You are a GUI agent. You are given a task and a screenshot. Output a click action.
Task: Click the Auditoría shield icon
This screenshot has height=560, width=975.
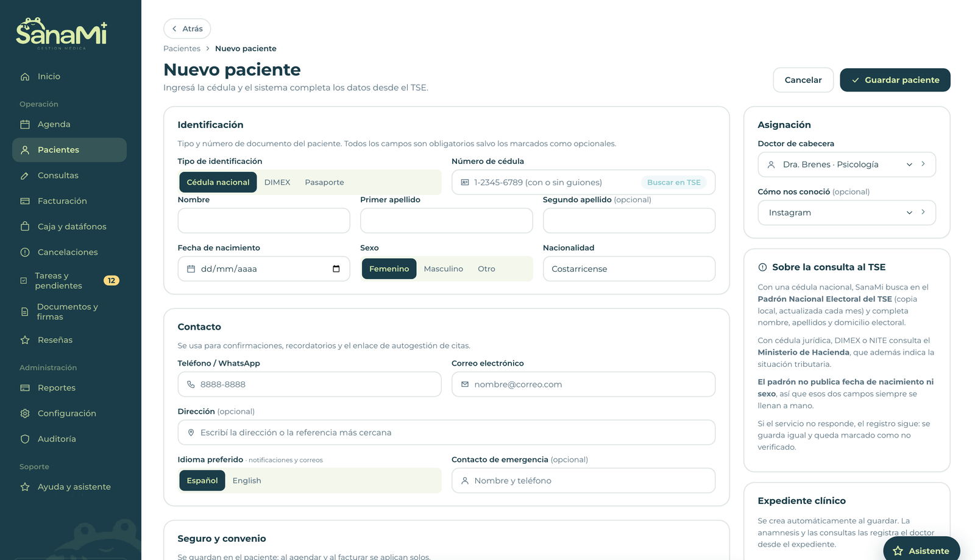point(25,439)
